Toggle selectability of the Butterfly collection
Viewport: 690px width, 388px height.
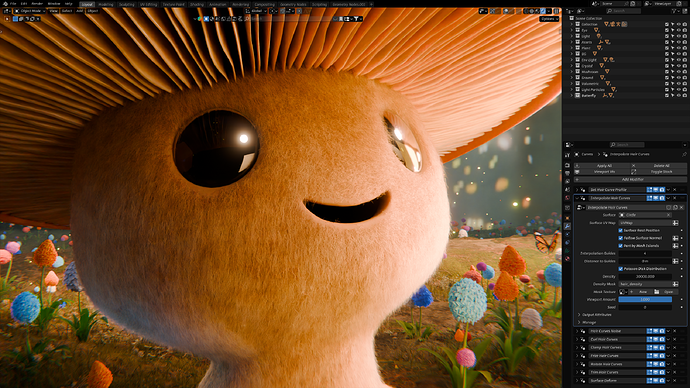pyautogui.click(x=673, y=95)
